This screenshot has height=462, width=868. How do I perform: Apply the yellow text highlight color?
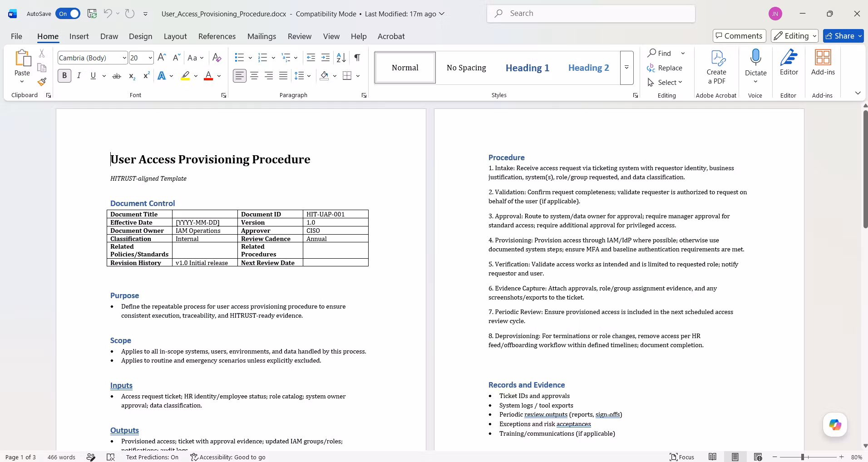(185, 76)
